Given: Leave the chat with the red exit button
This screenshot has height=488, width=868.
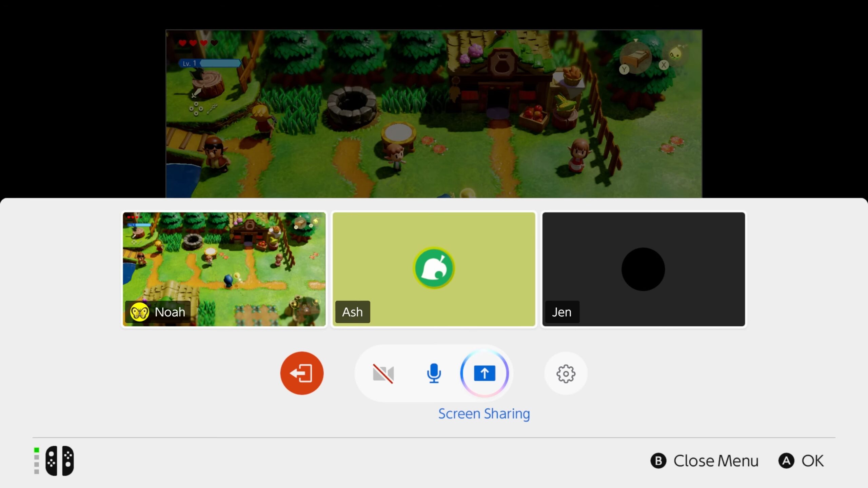Looking at the screenshot, I should pos(302,373).
